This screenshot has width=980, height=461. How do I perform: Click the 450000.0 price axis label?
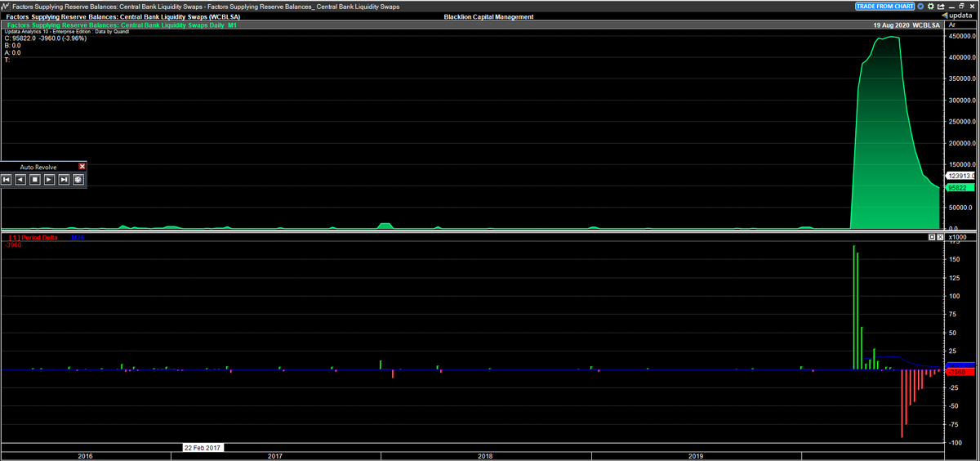pyautogui.click(x=963, y=37)
